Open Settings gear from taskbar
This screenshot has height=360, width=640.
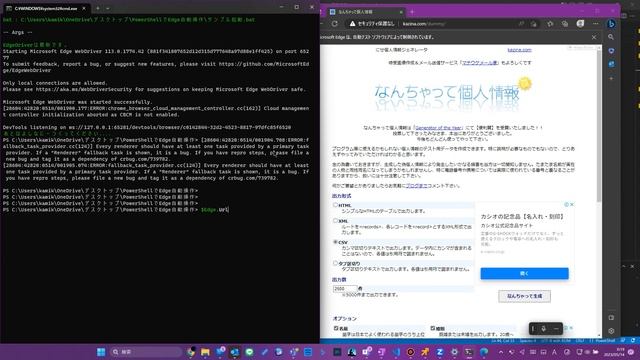(454, 352)
